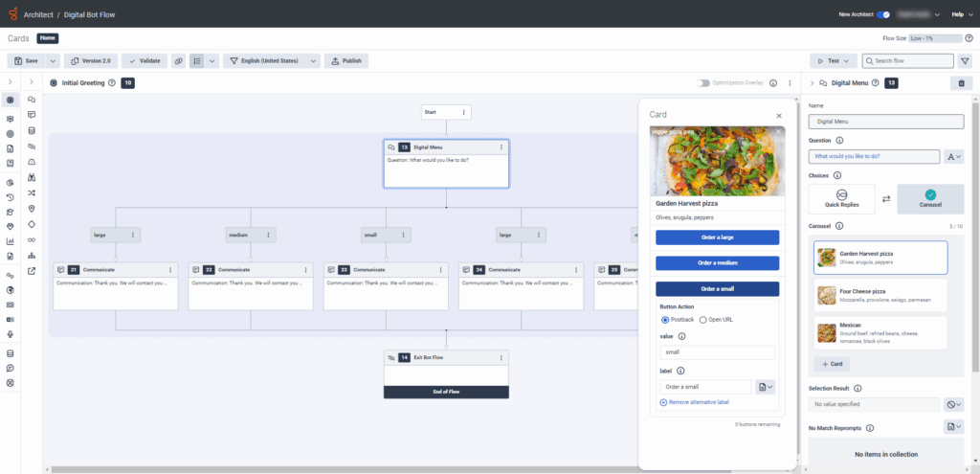Screen dimensions: 980x474
Task: Click the help icon beside Initial Greeting
Action: (x=112, y=82)
